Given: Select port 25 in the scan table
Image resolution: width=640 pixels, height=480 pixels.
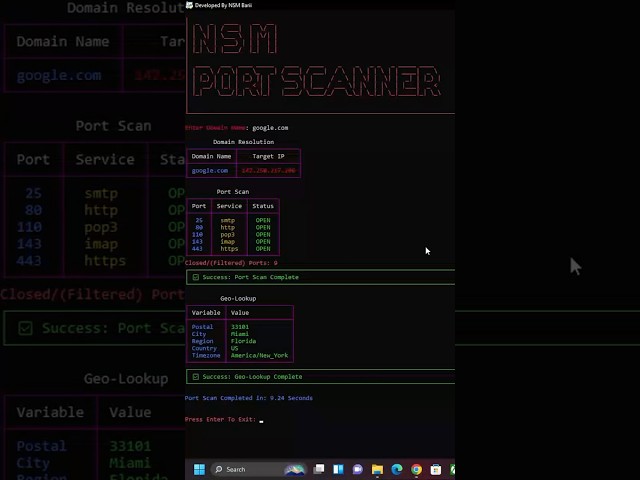Looking at the screenshot, I should coord(199,220).
